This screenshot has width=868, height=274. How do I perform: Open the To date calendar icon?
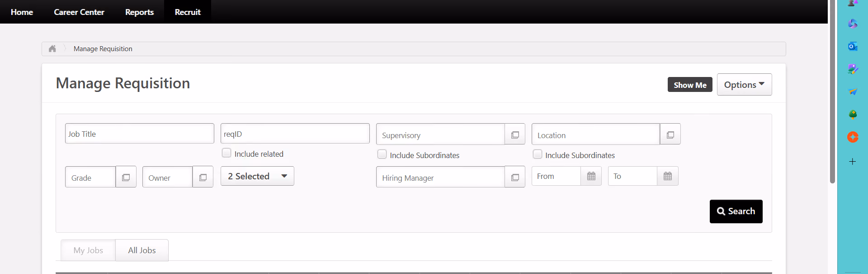[668, 176]
